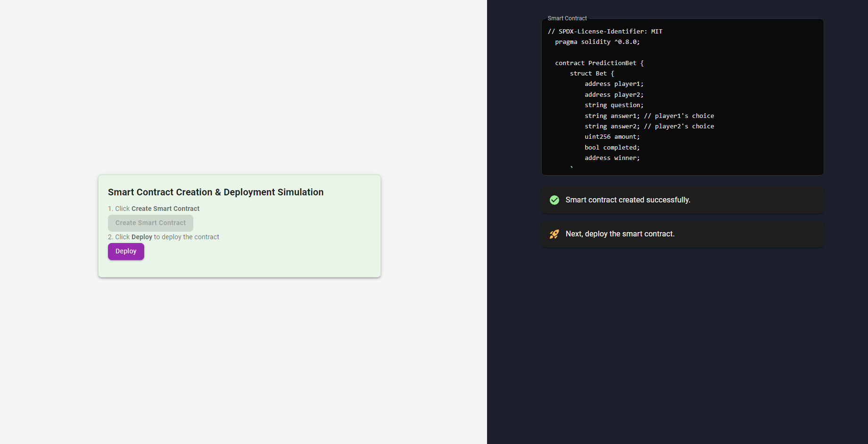Click the 'string question;' code line

(614, 105)
